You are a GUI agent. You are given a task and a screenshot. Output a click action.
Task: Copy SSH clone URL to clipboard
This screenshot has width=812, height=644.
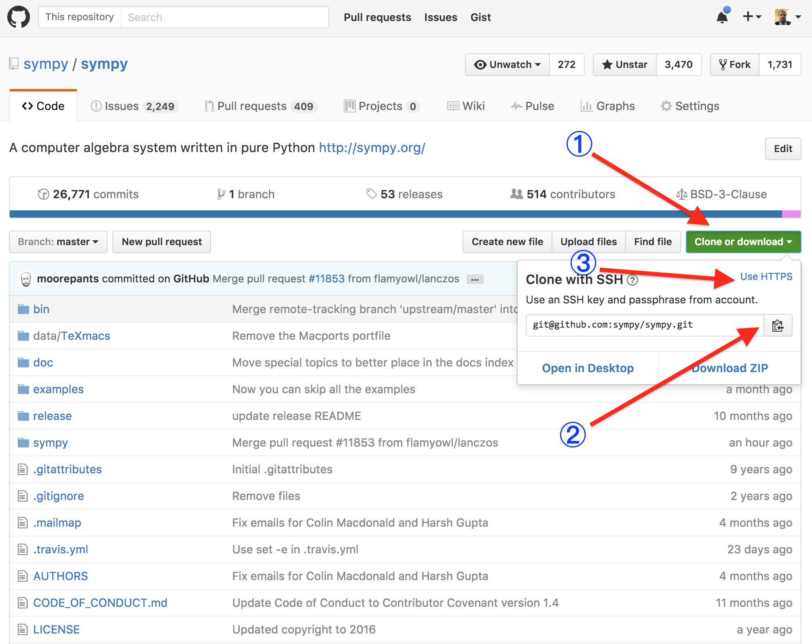click(778, 326)
